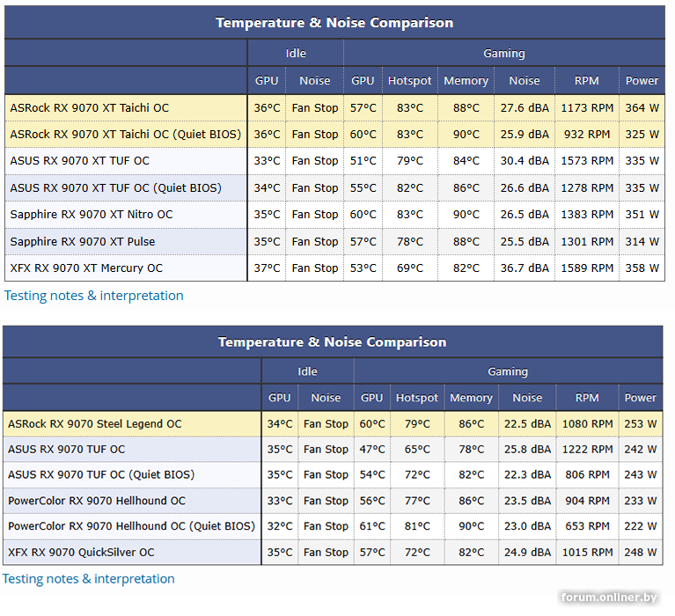Select the 314 W power cell
675x616 pixels.
click(642, 242)
